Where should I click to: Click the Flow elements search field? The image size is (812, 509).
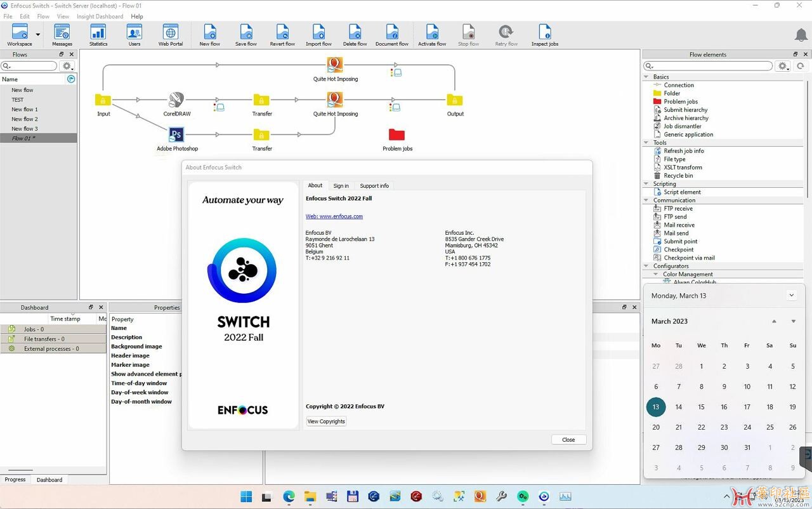(x=708, y=66)
